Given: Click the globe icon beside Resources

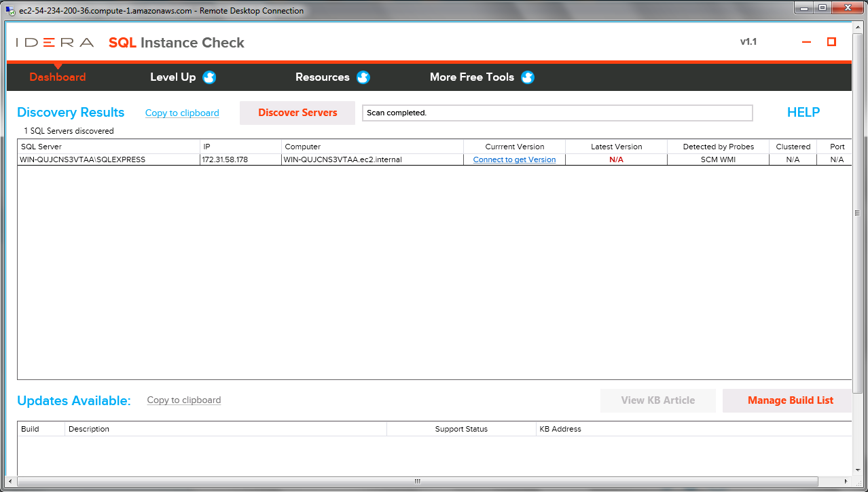Looking at the screenshot, I should [x=363, y=77].
